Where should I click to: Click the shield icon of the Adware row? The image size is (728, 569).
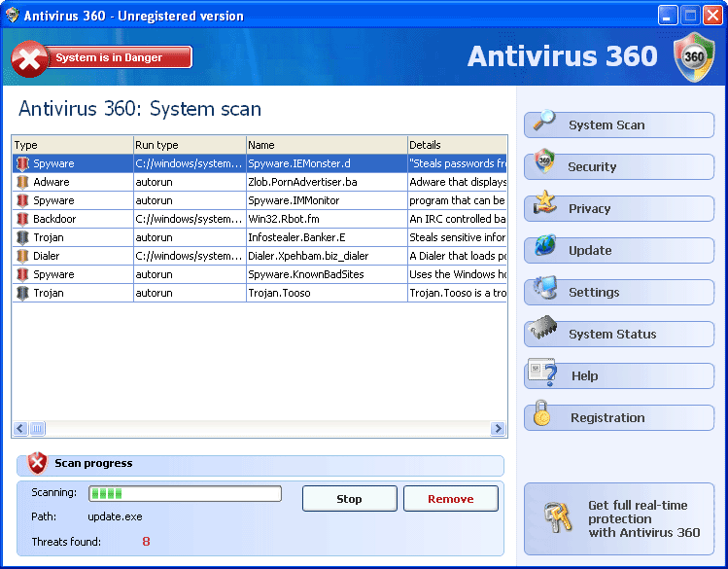22,182
